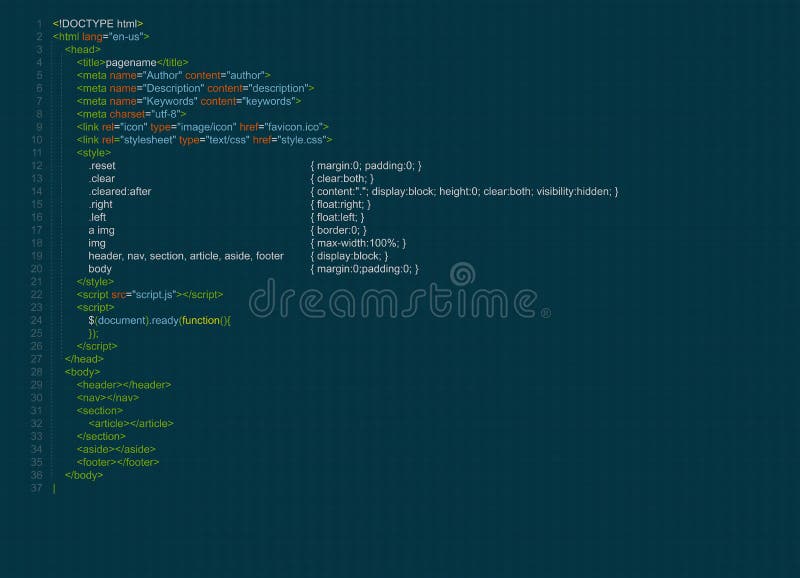Click the "visibility:hidden;" declaration text
Screen dimensions: 800x578
point(574,192)
